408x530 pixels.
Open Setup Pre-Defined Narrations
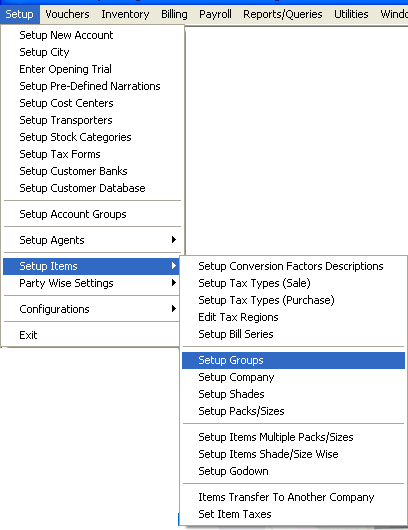coord(92,86)
